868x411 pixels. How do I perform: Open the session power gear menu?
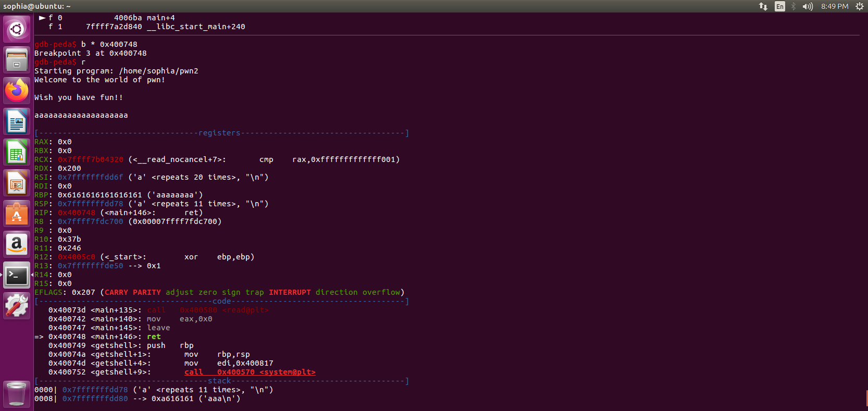point(860,6)
